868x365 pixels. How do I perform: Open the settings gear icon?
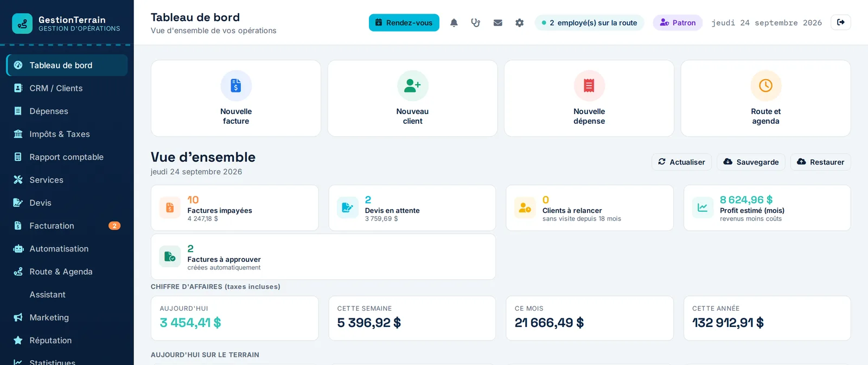[519, 23]
